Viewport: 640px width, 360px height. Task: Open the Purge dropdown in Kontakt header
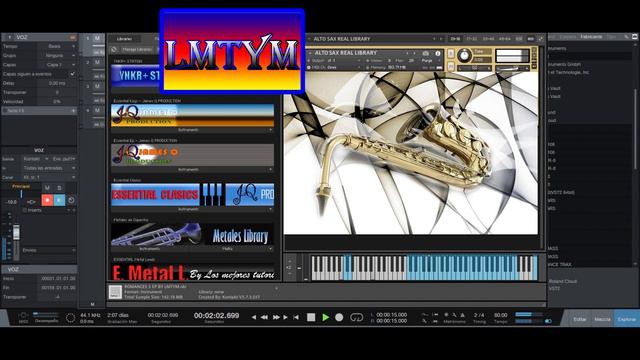[x=429, y=60]
